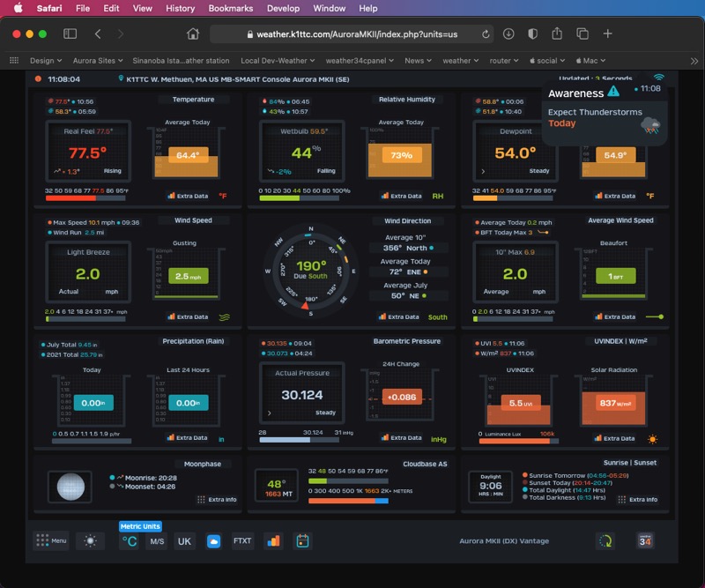Expand the Aurora Sites bookmarks folder

(98, 60)
